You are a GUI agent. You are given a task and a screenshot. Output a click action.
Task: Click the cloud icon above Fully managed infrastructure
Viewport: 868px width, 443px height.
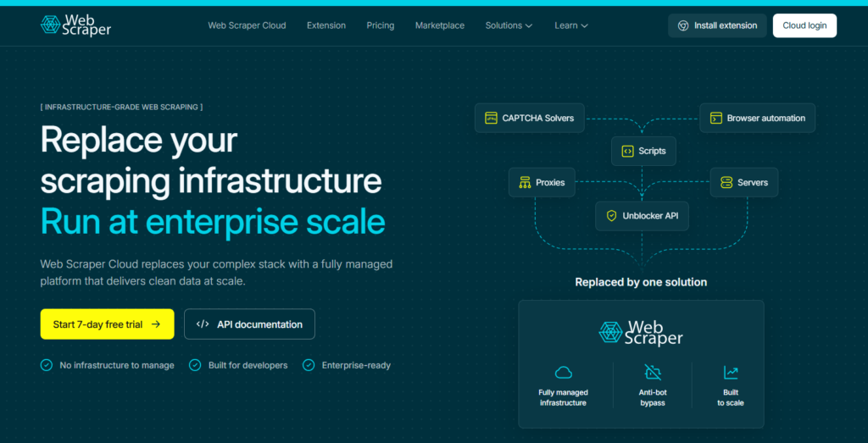(x=563, y=372)
